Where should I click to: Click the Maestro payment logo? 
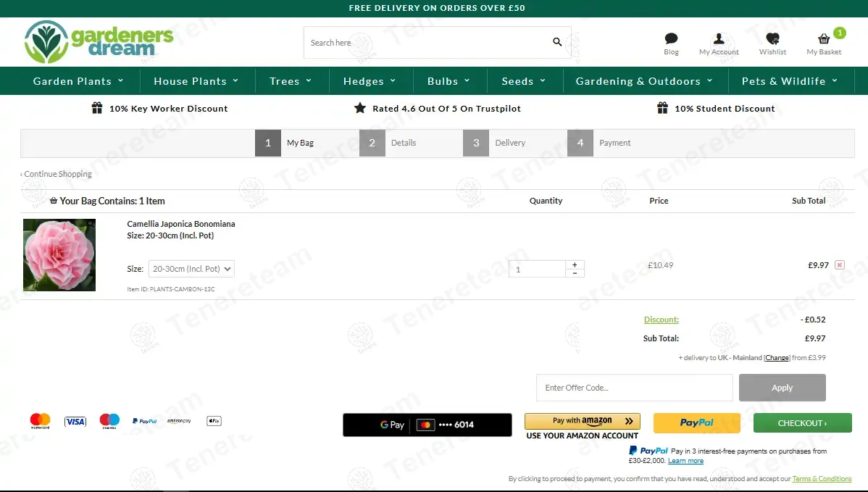point(109,421)
